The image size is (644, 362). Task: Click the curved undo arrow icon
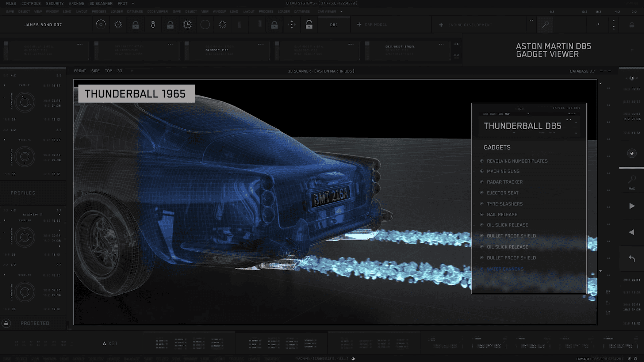coord(632,258)
